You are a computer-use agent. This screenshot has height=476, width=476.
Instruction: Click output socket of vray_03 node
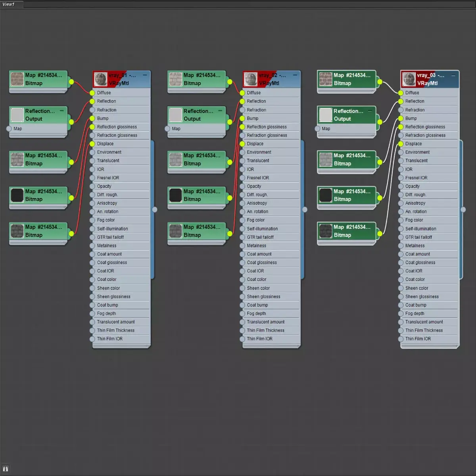coord(463,209)
